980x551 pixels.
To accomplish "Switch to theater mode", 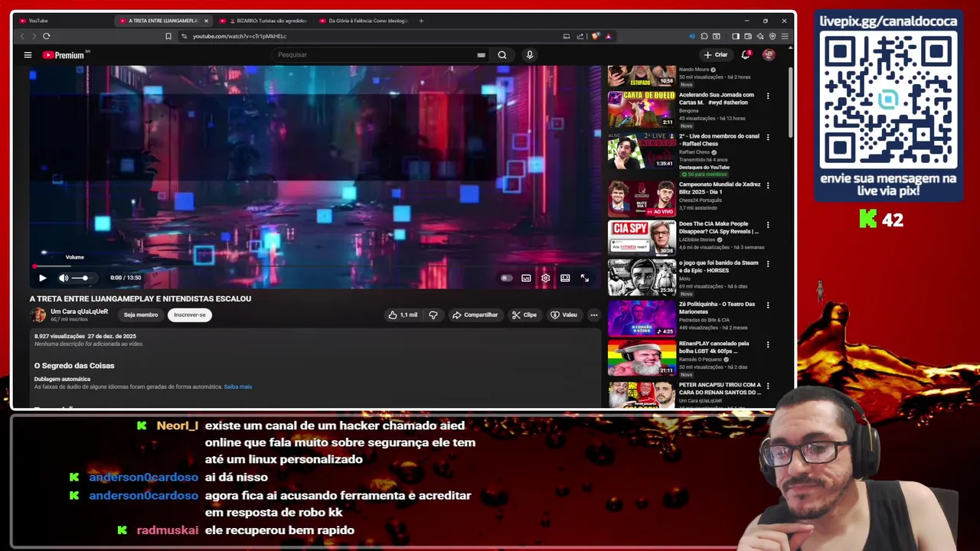I will [565, 278].
